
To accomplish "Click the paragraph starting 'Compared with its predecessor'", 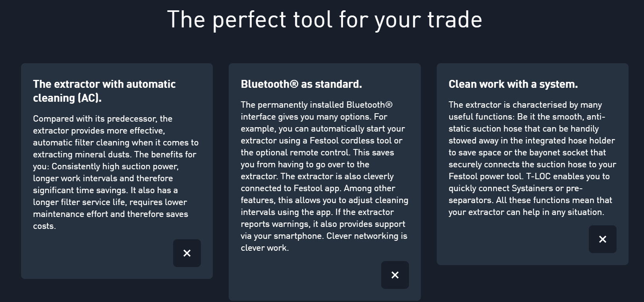I will 116,172.
